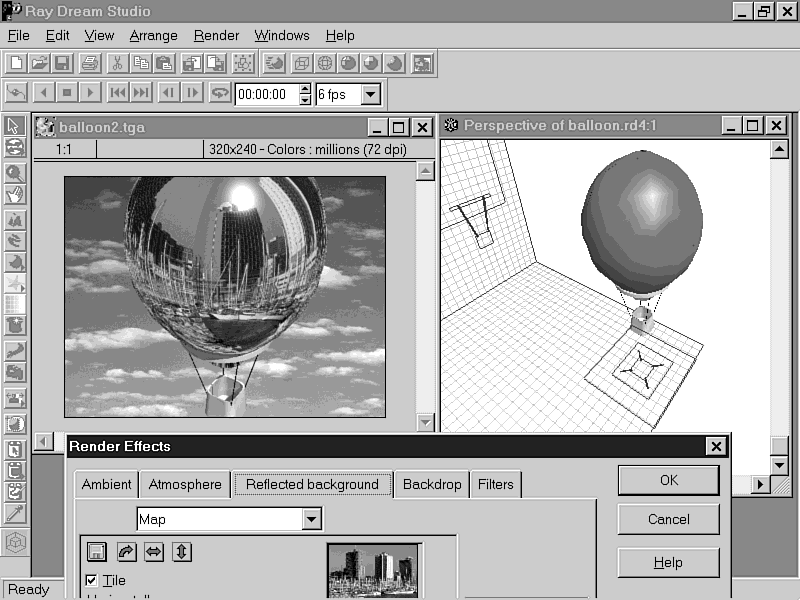Screen dimensions: 800x600
Task: Switch to the Atmosphere tab
Action: coord(185,484)
